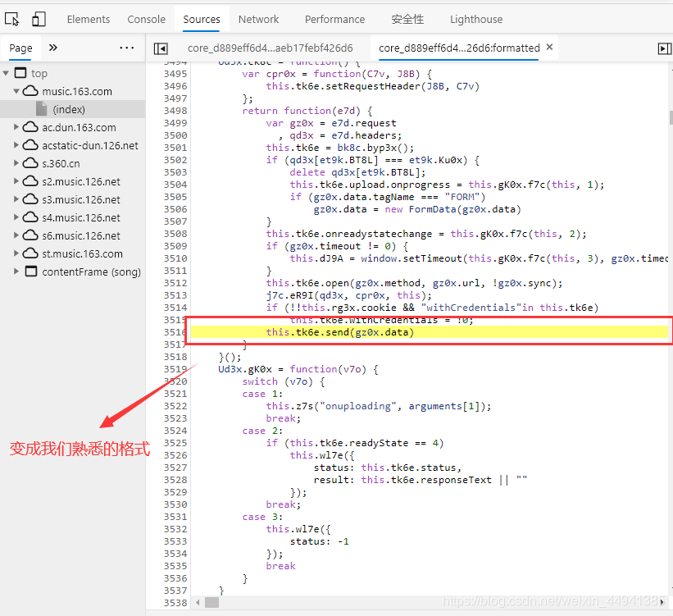Click the s.360.cn cloud icon
673x616 pixels.
tap(30, 163)
